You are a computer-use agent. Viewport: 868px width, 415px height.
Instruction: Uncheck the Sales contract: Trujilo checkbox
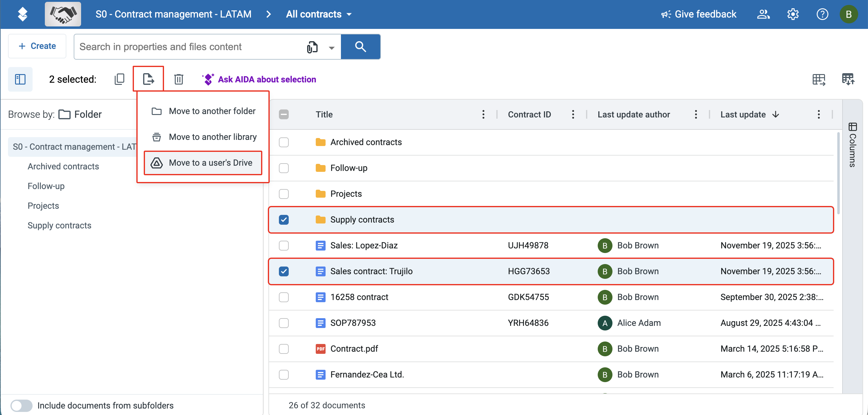click(x=284, y=271)
